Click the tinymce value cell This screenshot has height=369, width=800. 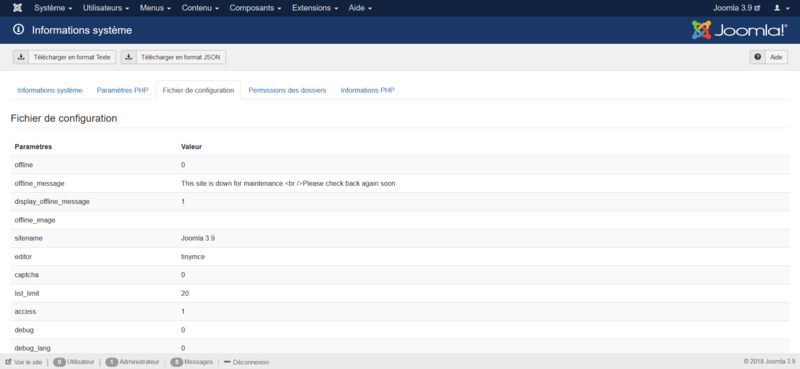(x=193, y=257)
